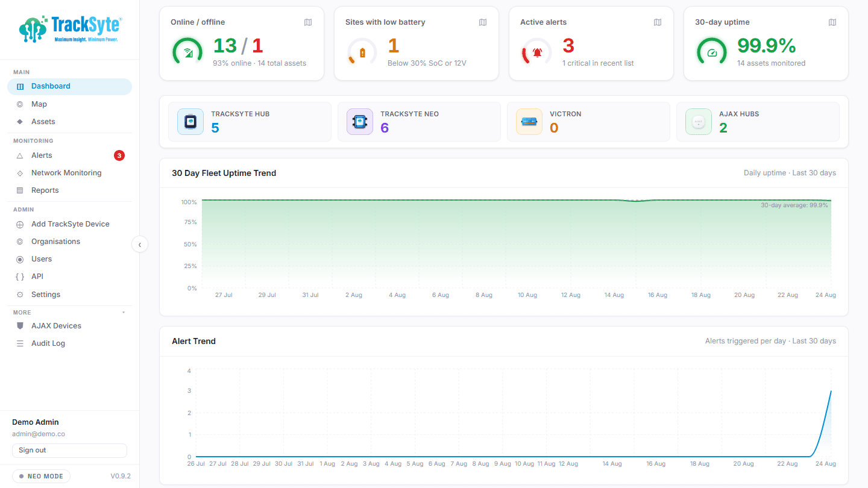Click the TrackSyte Hub device icon
The width and height of the screenshot is (868, 488).
point(190,122)
